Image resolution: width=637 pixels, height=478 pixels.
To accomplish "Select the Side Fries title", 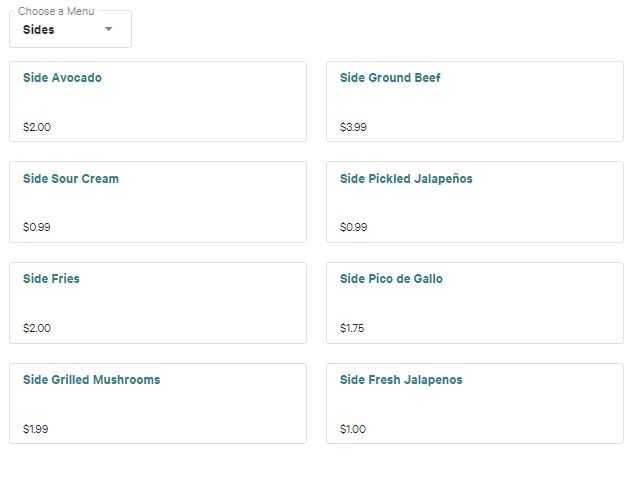I will (51, 279).
